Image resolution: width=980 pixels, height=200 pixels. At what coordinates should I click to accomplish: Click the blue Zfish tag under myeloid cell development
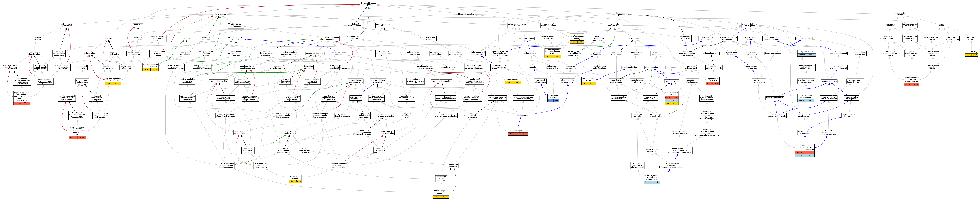550,101
